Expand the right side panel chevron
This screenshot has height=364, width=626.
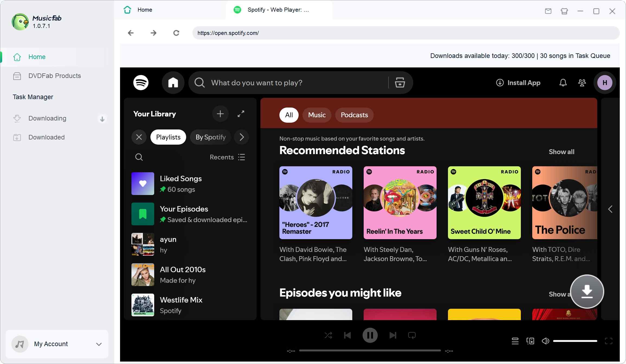(x=610, y=209)
